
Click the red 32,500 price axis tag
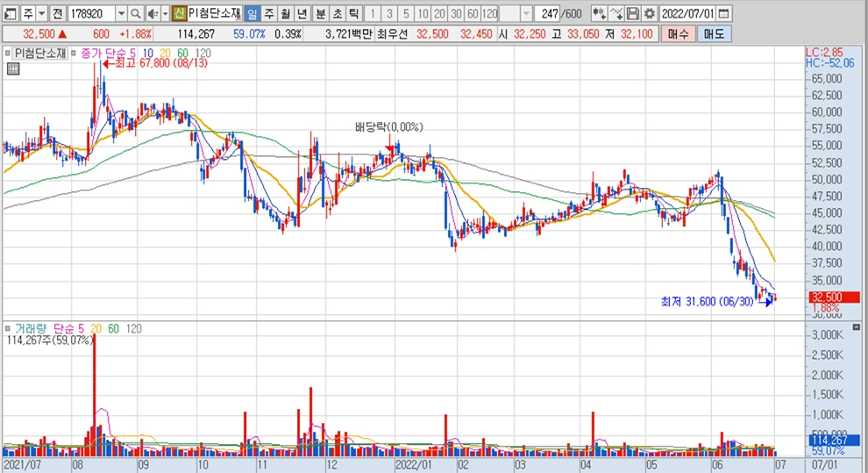coord(835,297)
